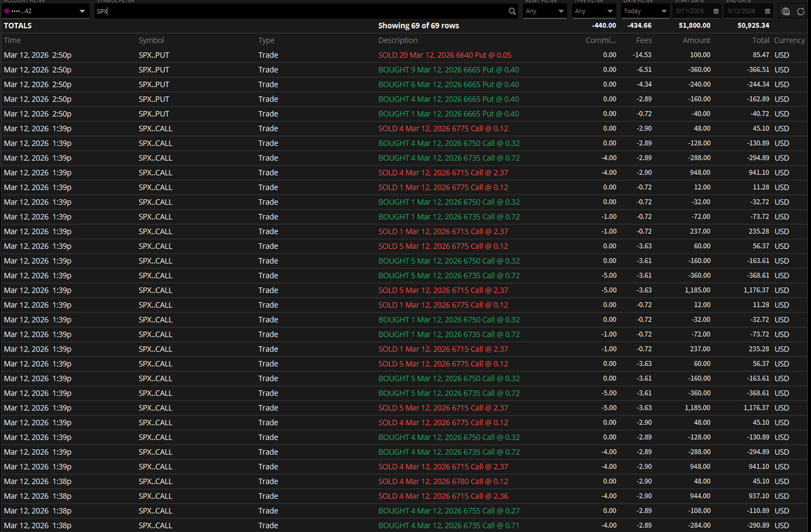Sort by the Currency column header
The image size is (811, 532).
[789, 41]
